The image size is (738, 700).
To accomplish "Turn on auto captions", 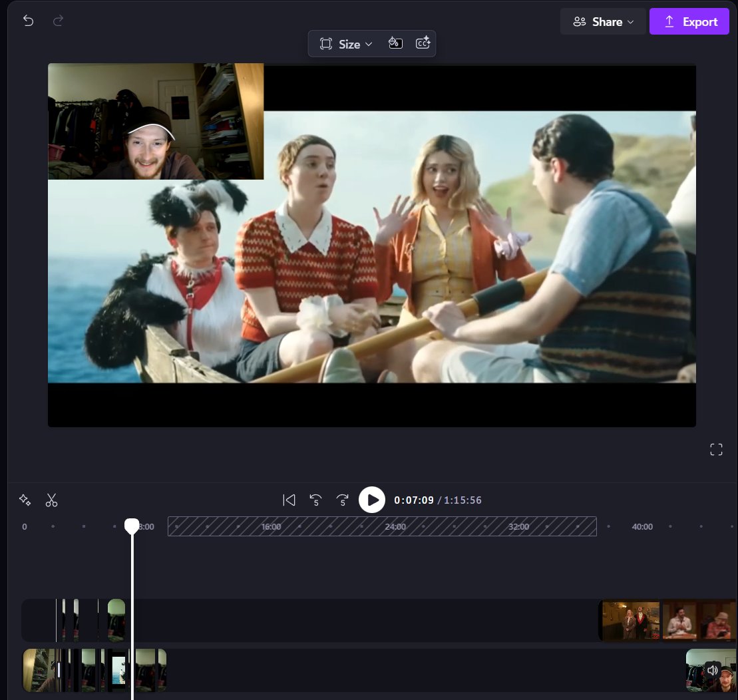I will coord(423,43).
